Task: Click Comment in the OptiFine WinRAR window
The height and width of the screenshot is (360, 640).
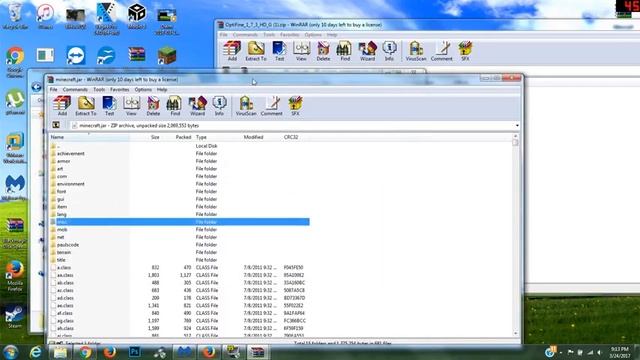Action: [442, 51]
